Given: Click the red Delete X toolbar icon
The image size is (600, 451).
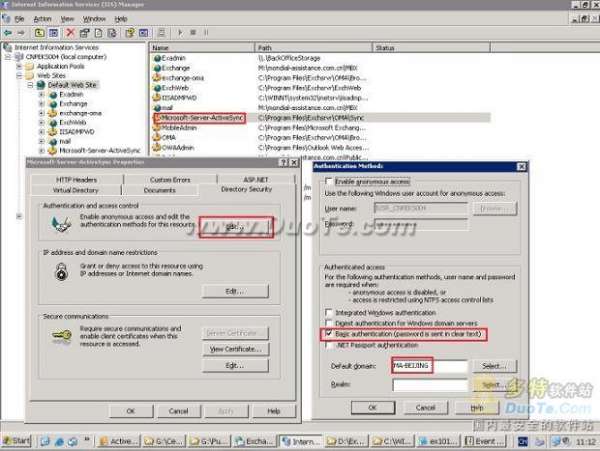Looking at the screenshot, I should click(x=71, y=33).
